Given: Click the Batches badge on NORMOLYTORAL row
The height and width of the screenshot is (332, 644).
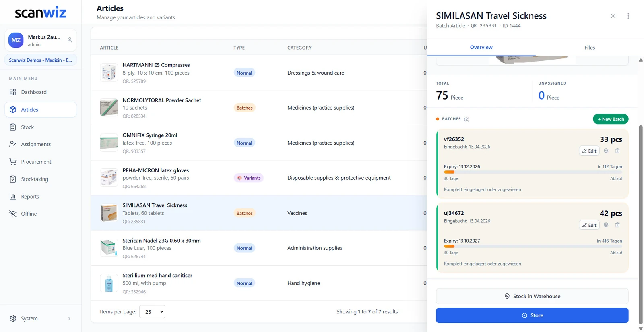Looking at the screenshot, I should [x=244, y=108].
